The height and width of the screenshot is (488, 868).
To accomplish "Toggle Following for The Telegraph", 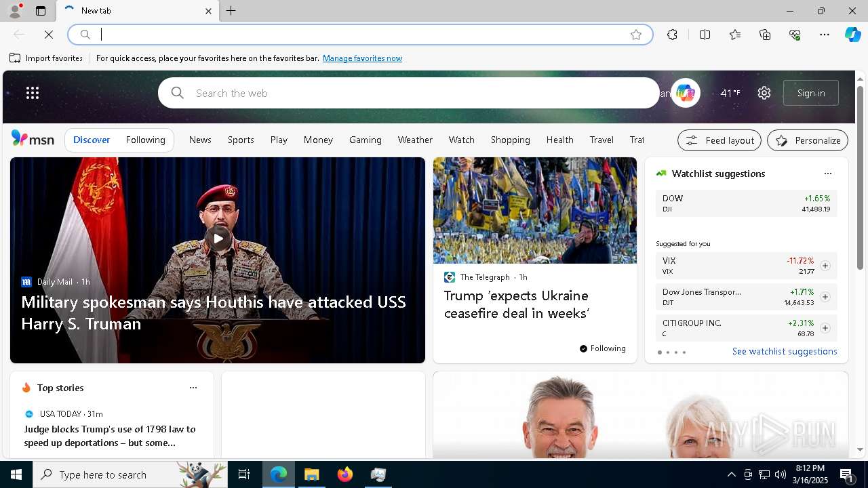I will pyautogui.click(x=603, y=348).
